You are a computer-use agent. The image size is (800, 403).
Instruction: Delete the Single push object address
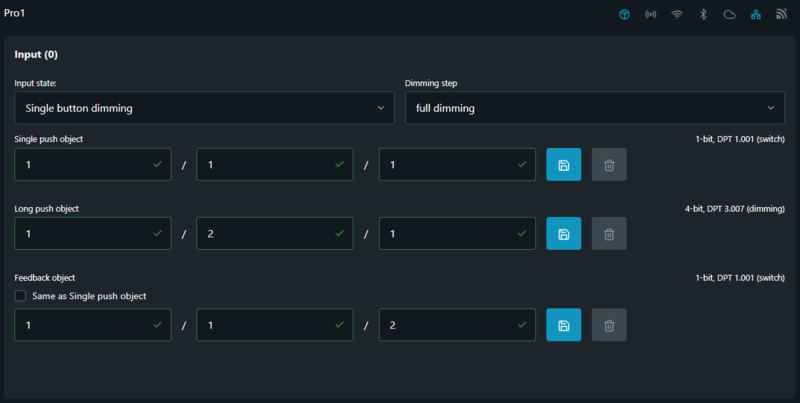click(x=609, y=164)
